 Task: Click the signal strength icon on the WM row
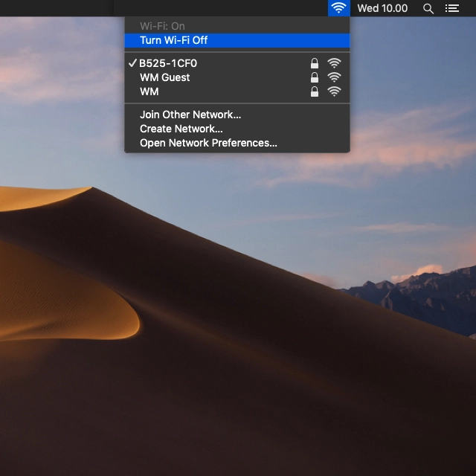click(335, 91)
